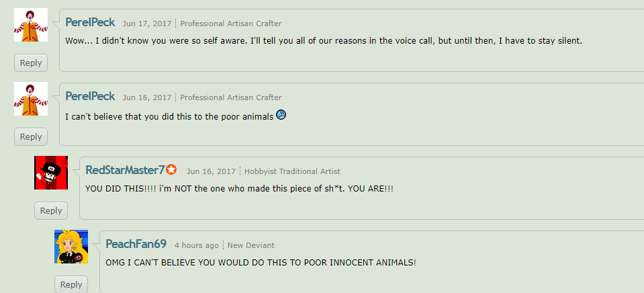Open PerelPeck's profile from the Jun 16 comment
This screenshot has height=293, width=644.
click(x=90, y=96)
